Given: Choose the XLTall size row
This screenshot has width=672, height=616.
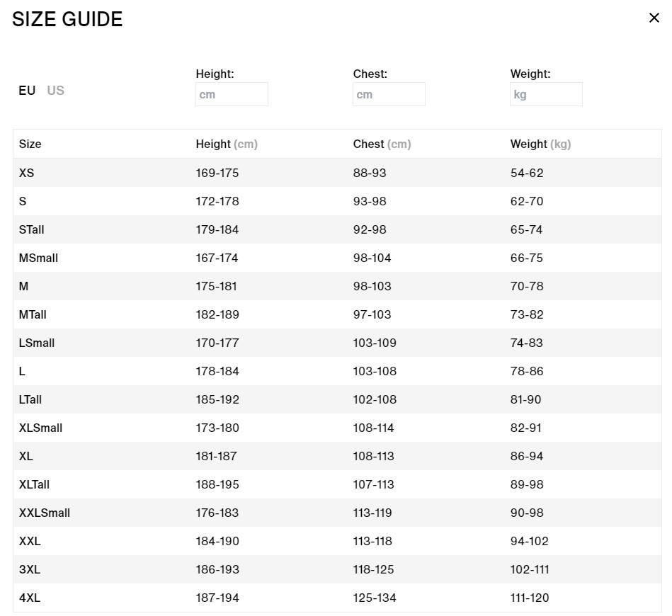Looking at the screenshot, I should 34,484.
